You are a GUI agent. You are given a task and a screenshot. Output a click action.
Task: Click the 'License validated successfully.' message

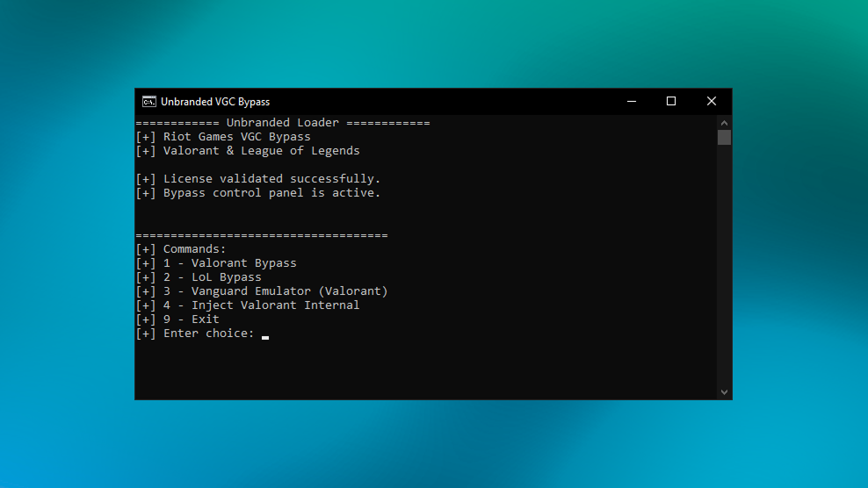click(x=271, y=179)
